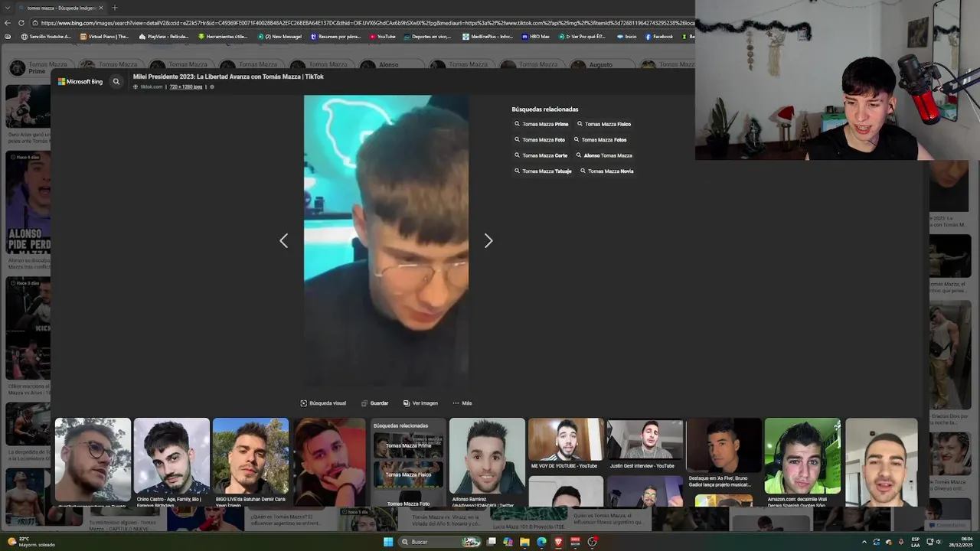Open PlayView Películas bookmark
This screenshot has height=551, width=980.
164,37
